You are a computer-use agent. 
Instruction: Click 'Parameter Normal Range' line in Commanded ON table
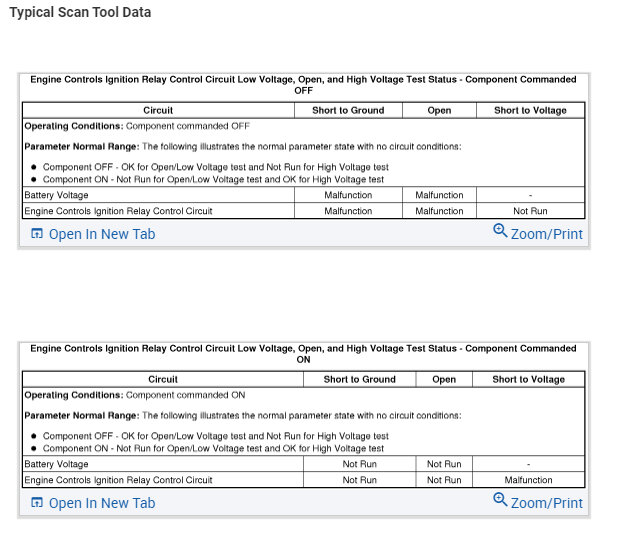[x=243, y=416]
